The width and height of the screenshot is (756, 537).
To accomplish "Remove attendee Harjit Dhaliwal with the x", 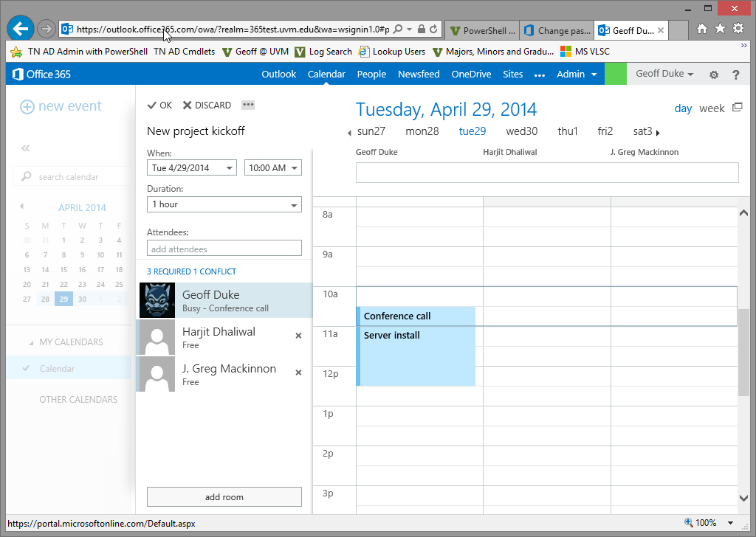I will pos(298,335).
